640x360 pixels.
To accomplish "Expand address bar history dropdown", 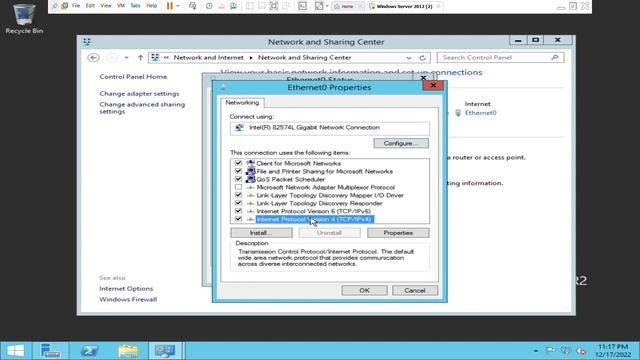I will point(409,58).
